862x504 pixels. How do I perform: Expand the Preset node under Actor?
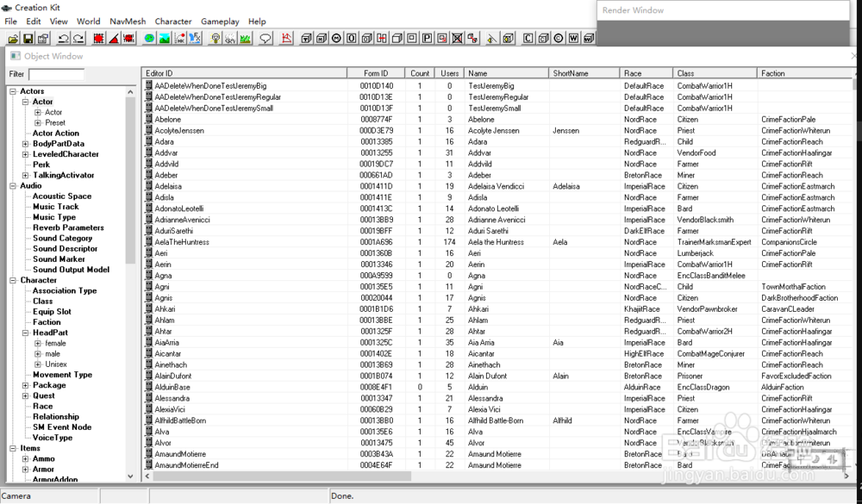tap(37, 122)
